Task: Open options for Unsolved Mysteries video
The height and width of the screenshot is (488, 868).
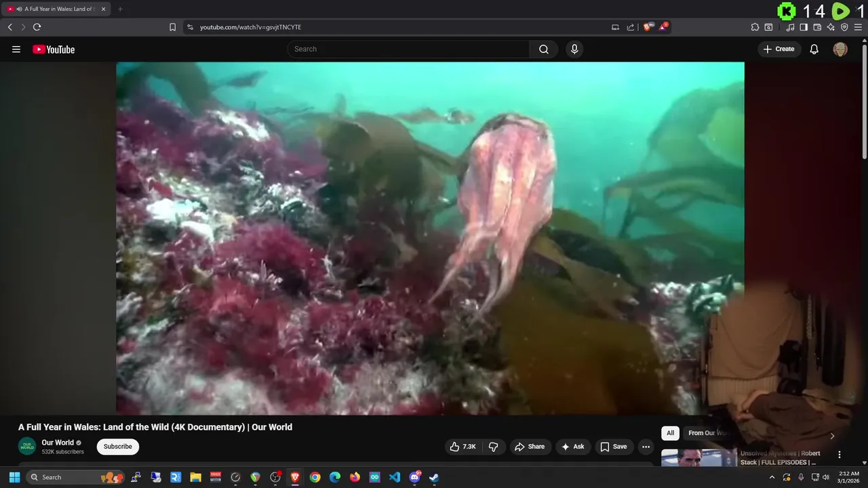Action: click(840, 455)
